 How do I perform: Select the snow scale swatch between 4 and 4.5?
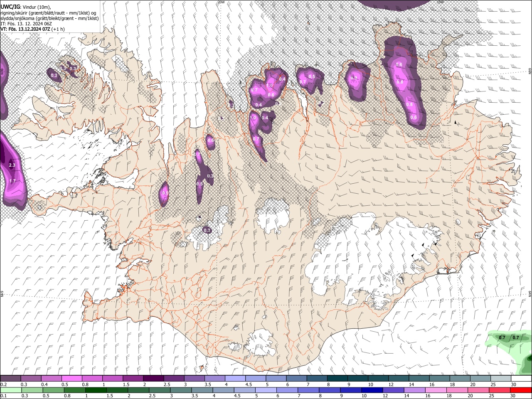pyautogui.click(x=235, y=379)
